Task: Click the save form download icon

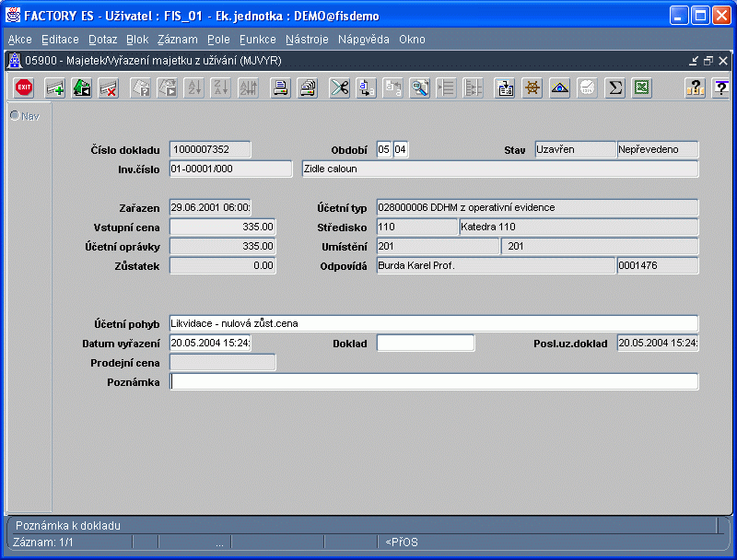Action: click(x=505, y=87)
